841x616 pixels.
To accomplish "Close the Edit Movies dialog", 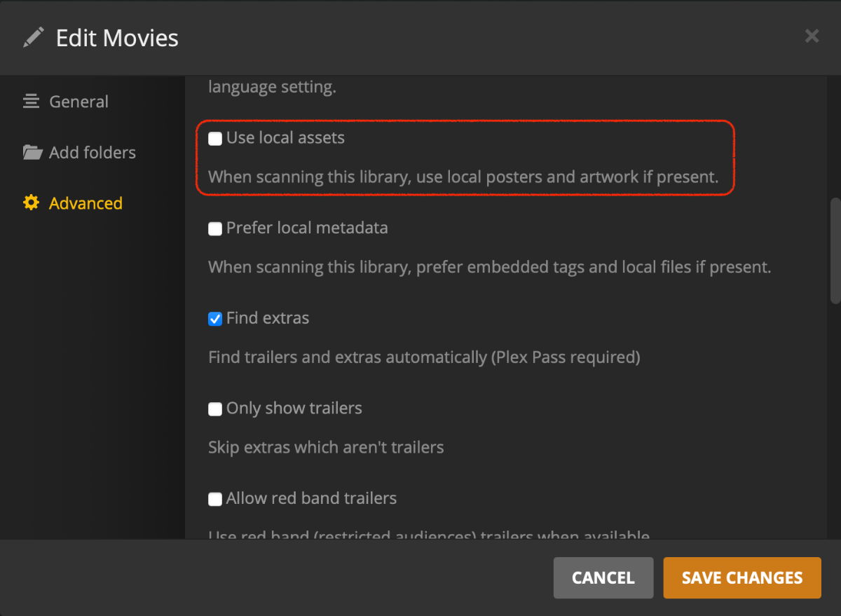I will coord(812,36).
